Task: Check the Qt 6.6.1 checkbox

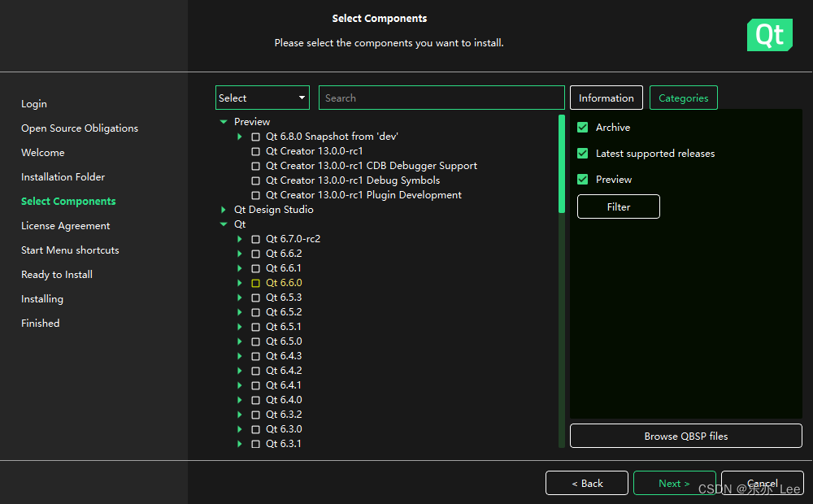Action: click(255, 268)
